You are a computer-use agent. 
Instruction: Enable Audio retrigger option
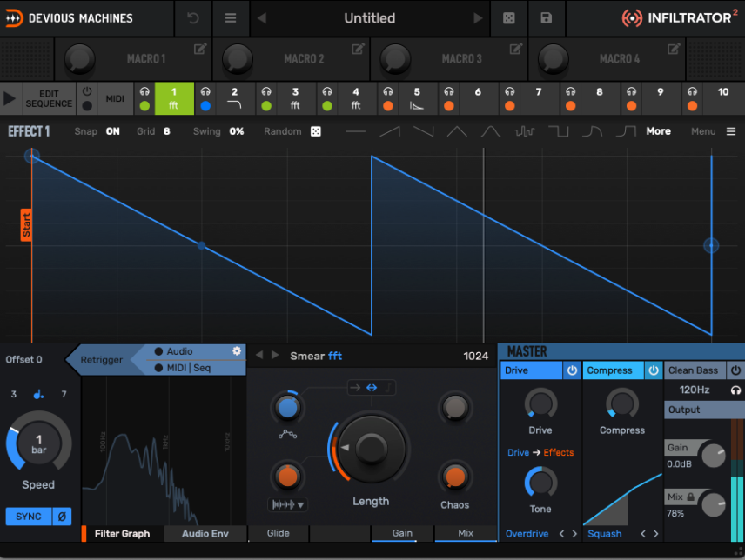coord(174,351)
